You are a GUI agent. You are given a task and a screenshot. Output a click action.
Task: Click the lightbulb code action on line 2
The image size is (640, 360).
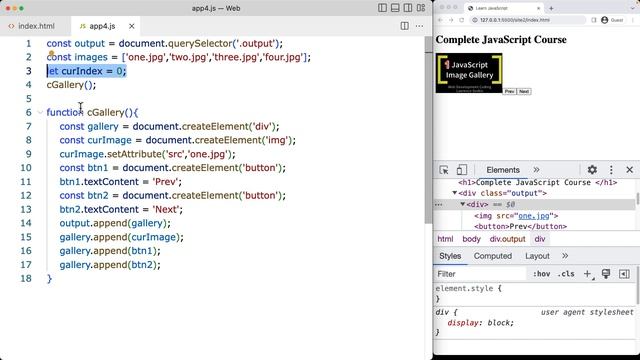[x=51, y=53]
